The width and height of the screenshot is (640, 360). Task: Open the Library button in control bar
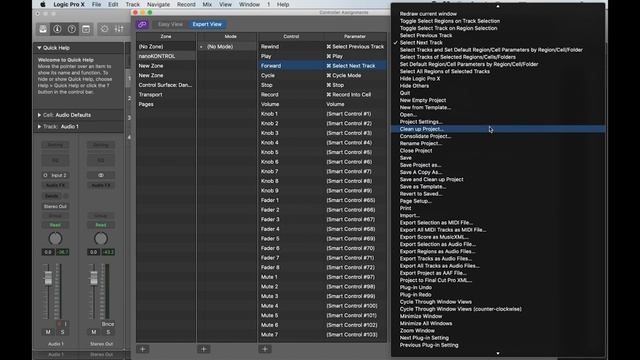pos(43,29)
